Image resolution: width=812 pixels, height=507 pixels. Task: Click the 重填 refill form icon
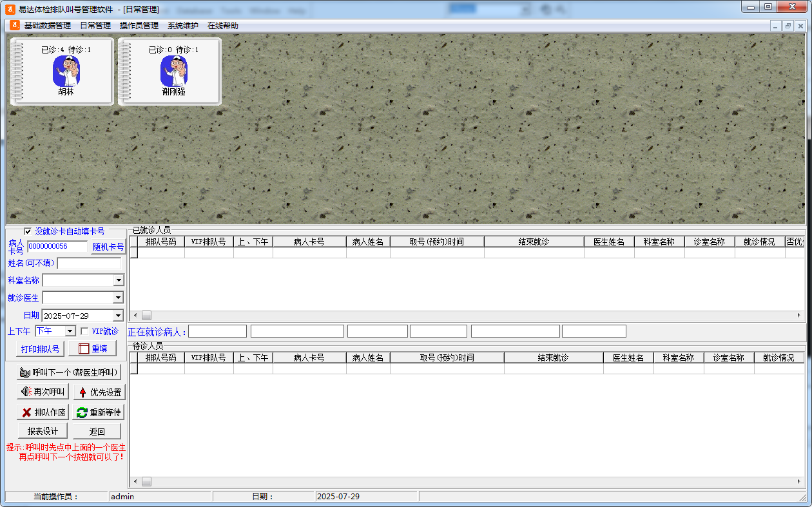click(84, 349)
